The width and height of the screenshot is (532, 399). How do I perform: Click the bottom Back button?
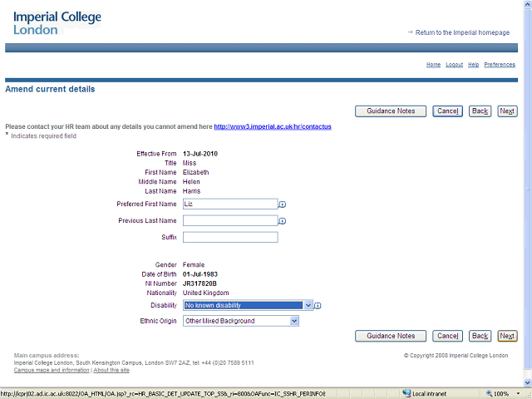pyautogui.click(x=480, y=336)
